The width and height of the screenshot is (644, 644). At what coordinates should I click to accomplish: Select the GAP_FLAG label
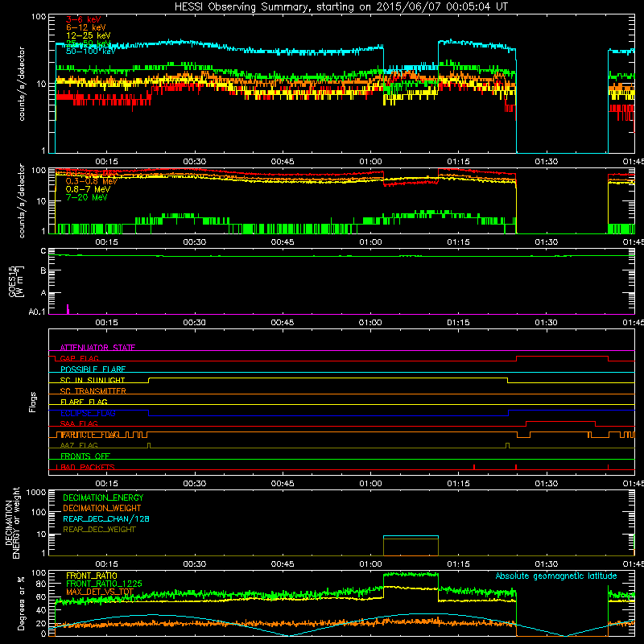coord(79,358)
